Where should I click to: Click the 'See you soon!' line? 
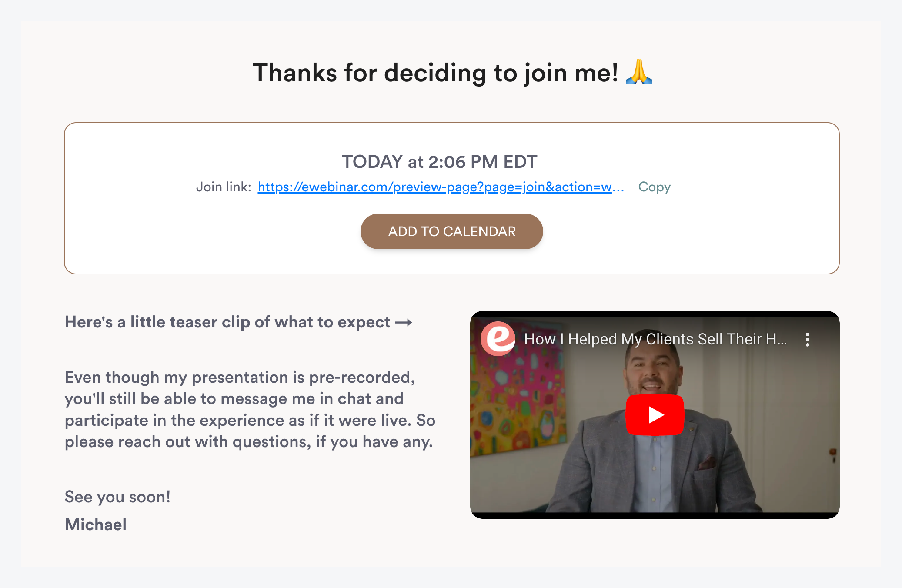(x=117, y=497)
